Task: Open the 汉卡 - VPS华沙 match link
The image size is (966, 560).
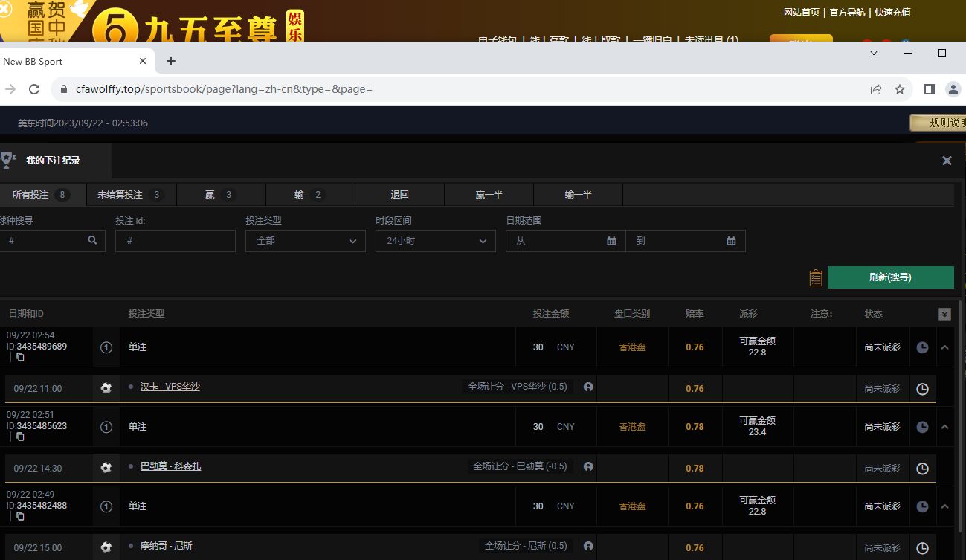Action: point(170,387)
